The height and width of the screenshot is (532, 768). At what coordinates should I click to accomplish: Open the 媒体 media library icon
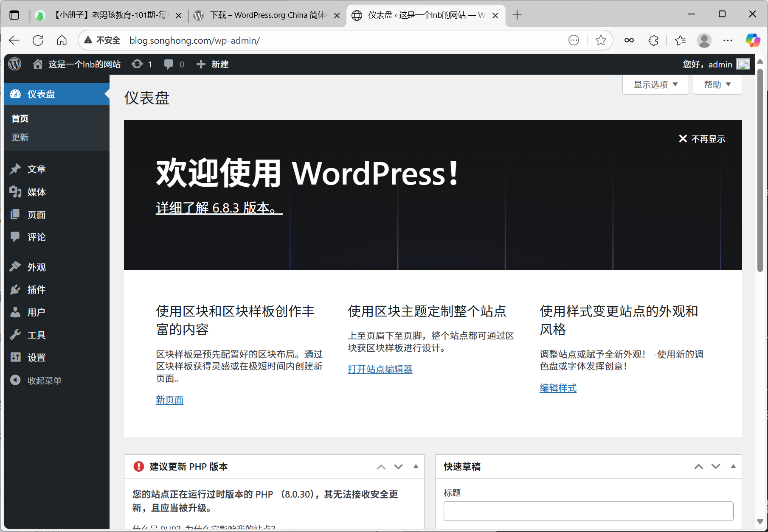click(15, 192)
